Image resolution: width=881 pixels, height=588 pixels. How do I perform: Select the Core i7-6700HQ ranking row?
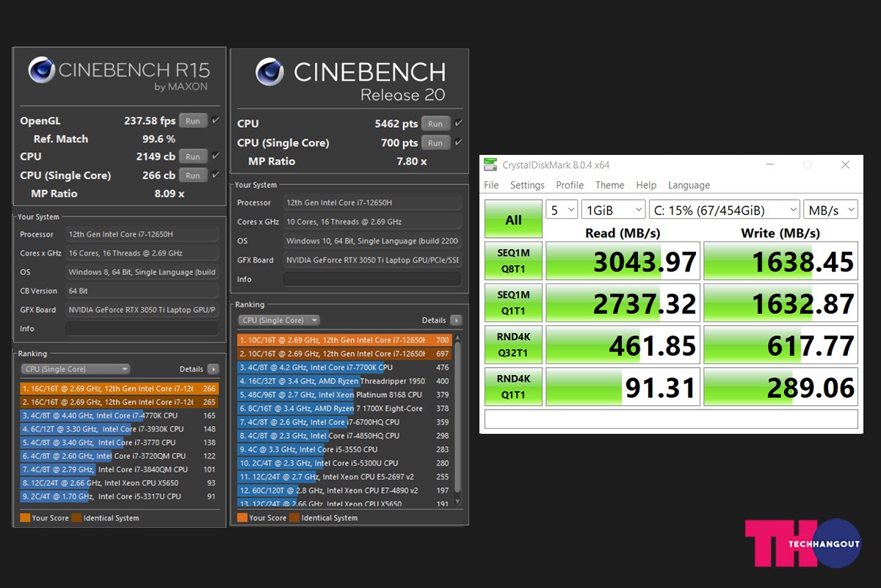pyautogui.click(x=344, y=422)
